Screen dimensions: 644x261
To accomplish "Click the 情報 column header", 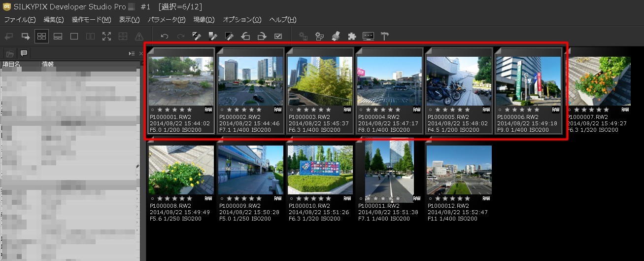I will (x=48, y=64).
